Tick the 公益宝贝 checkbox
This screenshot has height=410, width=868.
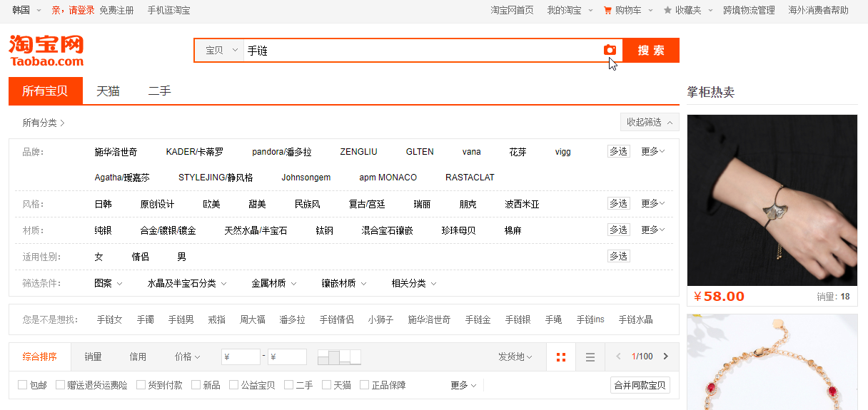click(234, 385)
